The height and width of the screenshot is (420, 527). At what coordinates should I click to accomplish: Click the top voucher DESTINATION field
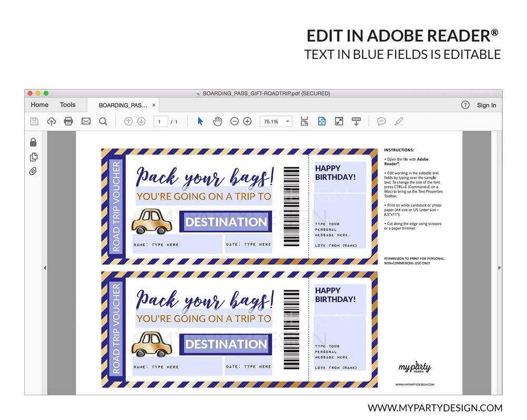tap(226, 222)
